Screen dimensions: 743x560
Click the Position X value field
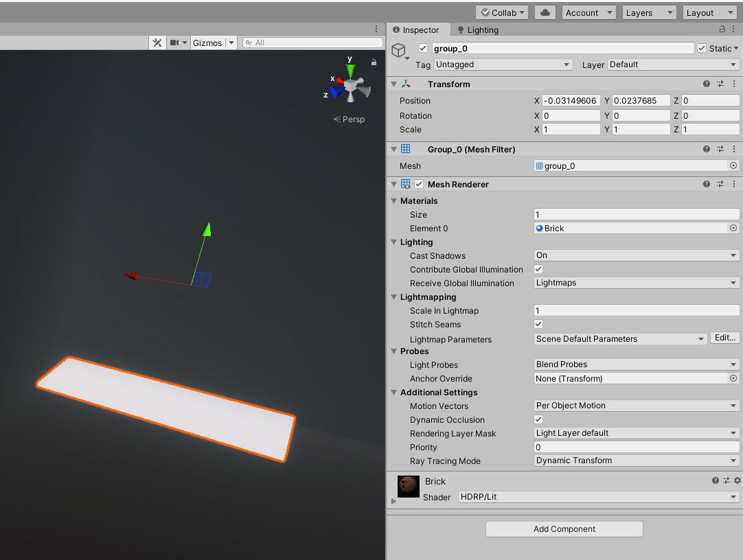click(x=571, y=100)
